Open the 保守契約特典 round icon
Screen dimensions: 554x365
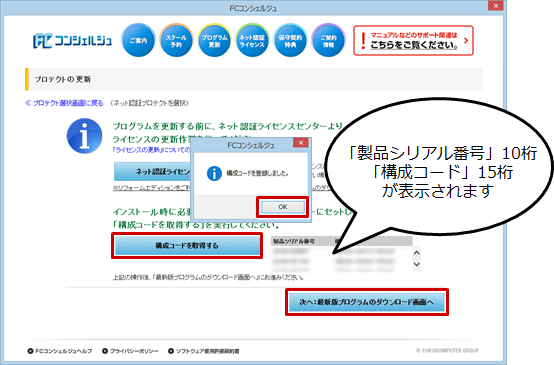coord(290,41)
